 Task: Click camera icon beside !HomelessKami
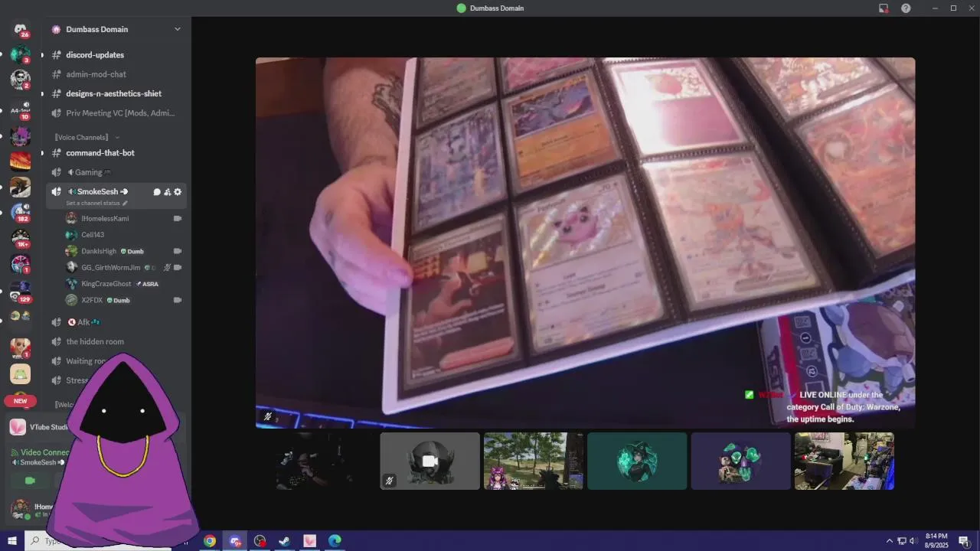(x=178, y=218)
